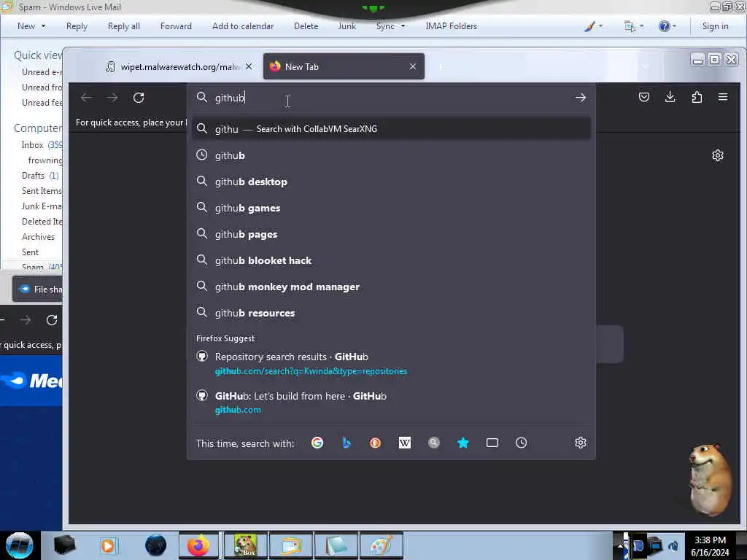The width and height of the screenshot is (747, 560).
Task: Click Junk in Windows Live Mail toolbar
Action: pyautogui.click(x=347, y=26)
